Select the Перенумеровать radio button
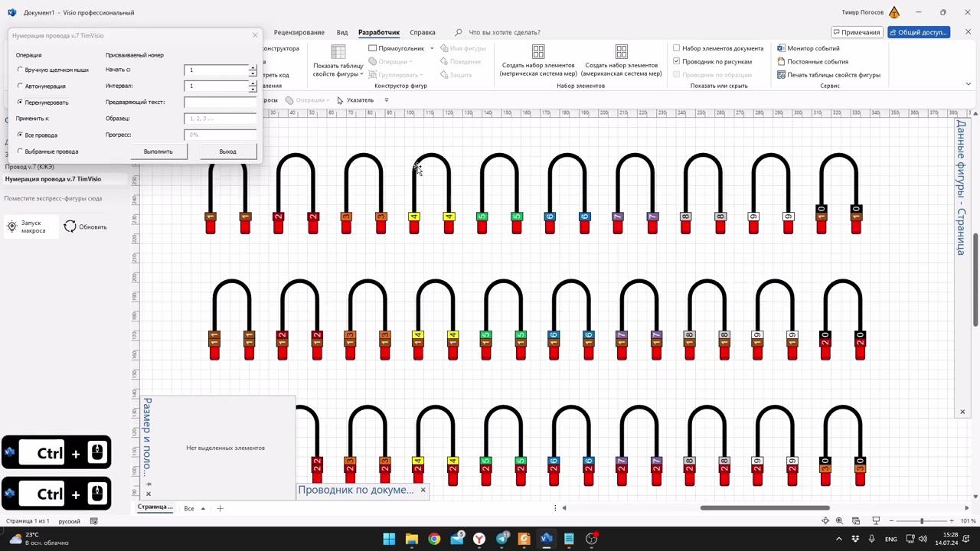Screen dimensions: 980x551 (20, 102)
